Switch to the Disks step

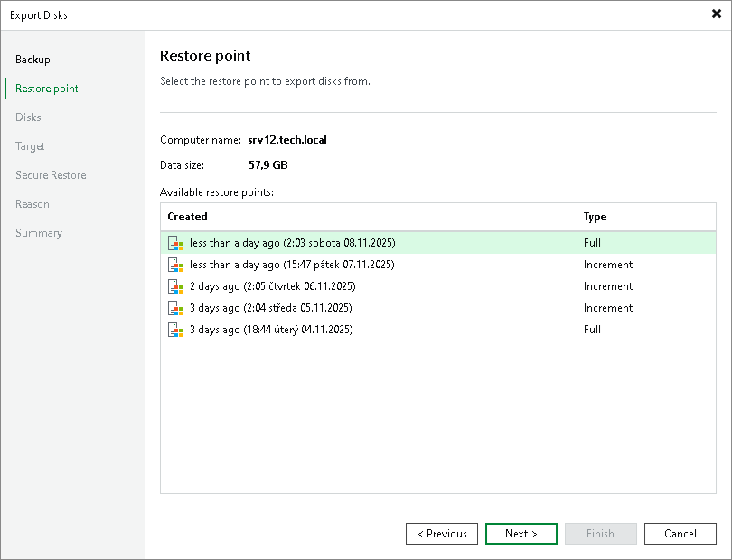[x=28, y=117]
